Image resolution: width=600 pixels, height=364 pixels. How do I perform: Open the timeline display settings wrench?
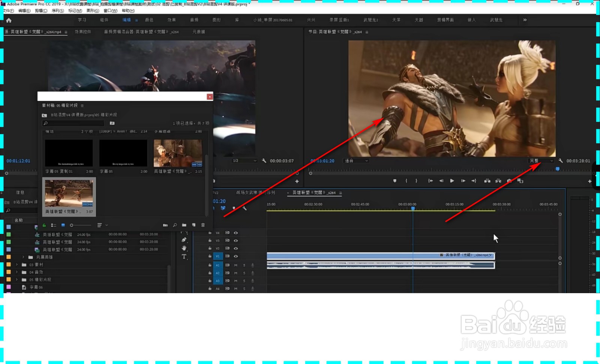coord(244,208)
